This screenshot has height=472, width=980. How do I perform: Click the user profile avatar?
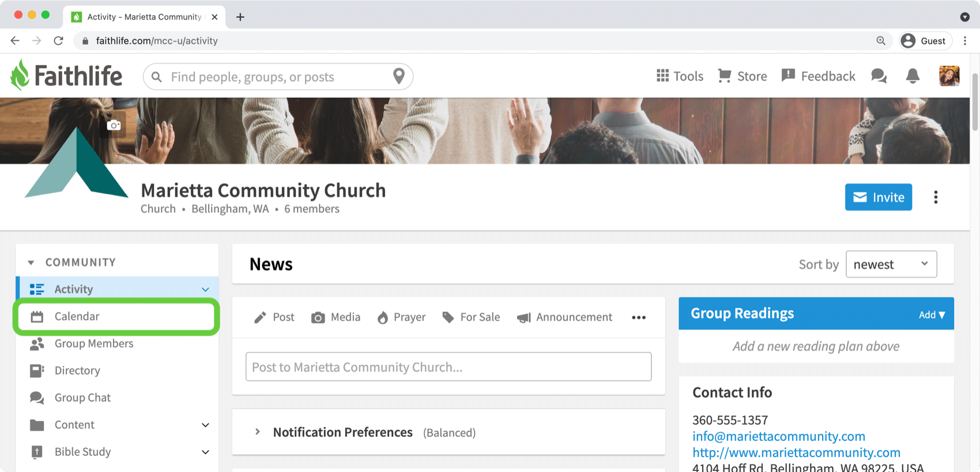[949, 76]
